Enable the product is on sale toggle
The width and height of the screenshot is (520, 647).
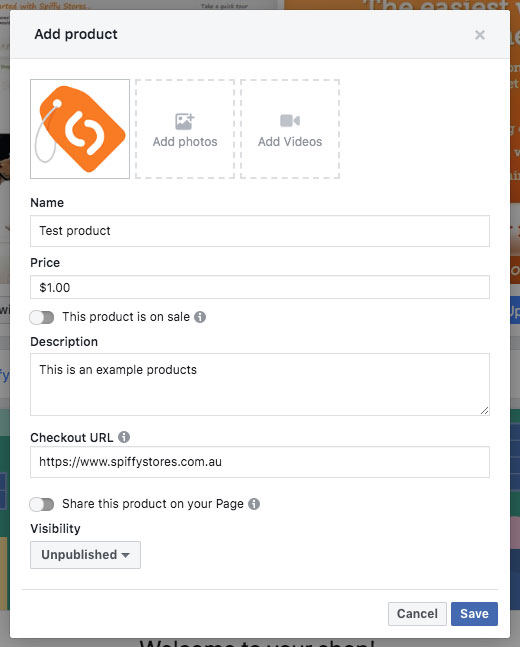coord(42,317)
